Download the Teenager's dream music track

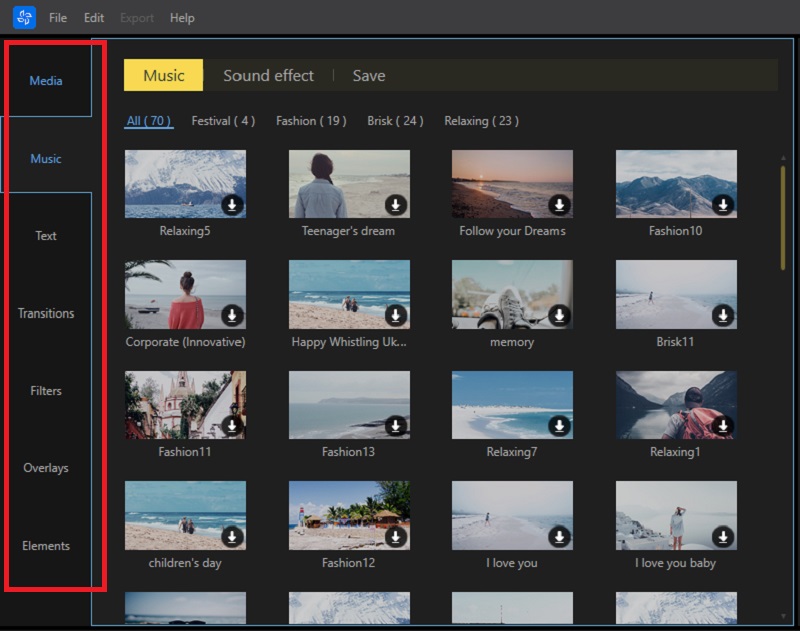click(x=396, y=205)
